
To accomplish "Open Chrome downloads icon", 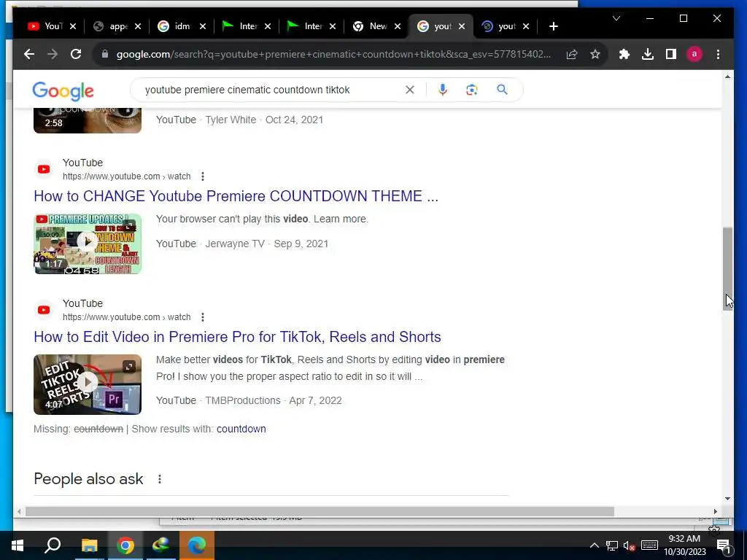I will (648, 54).
